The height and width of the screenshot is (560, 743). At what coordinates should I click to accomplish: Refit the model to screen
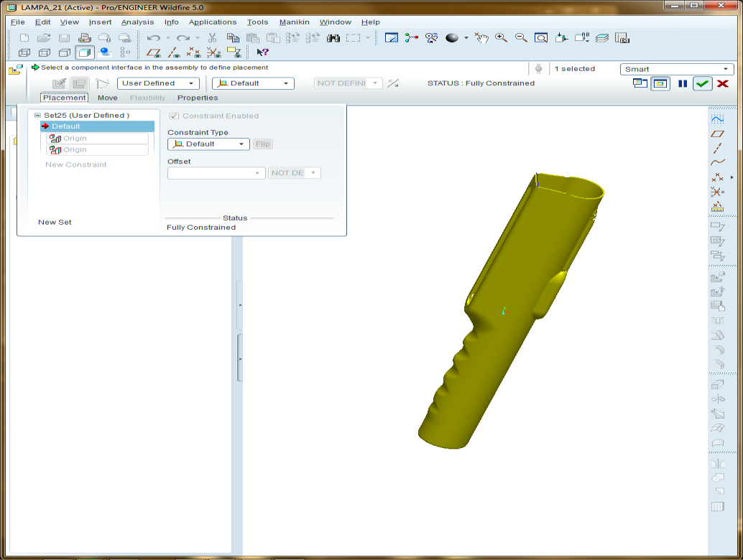[x=541, y=38]
